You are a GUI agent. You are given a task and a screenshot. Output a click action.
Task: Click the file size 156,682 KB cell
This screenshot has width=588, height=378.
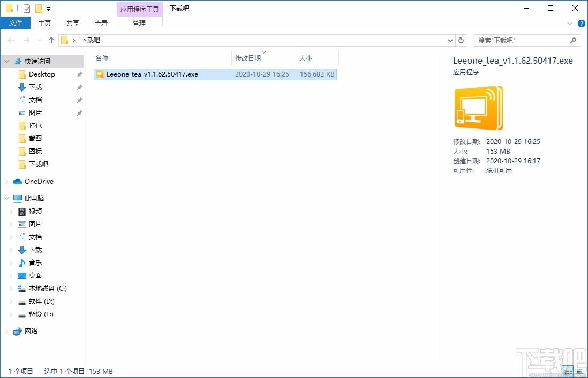(317, 74)
